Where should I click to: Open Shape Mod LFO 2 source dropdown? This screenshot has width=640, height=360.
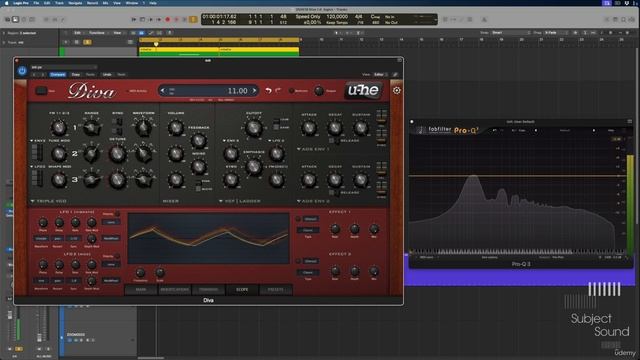38,167
